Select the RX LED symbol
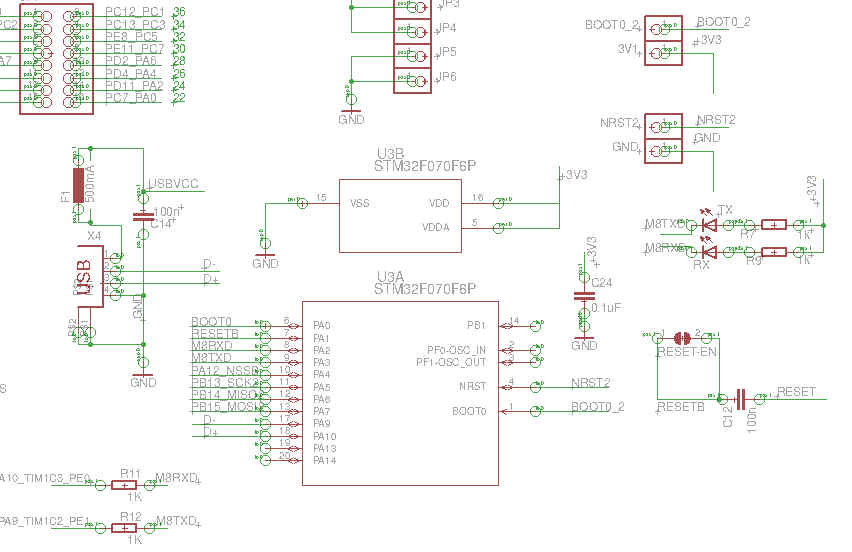Screen dimensions: 852x552 pyautogui.click(x=709, y=252)
